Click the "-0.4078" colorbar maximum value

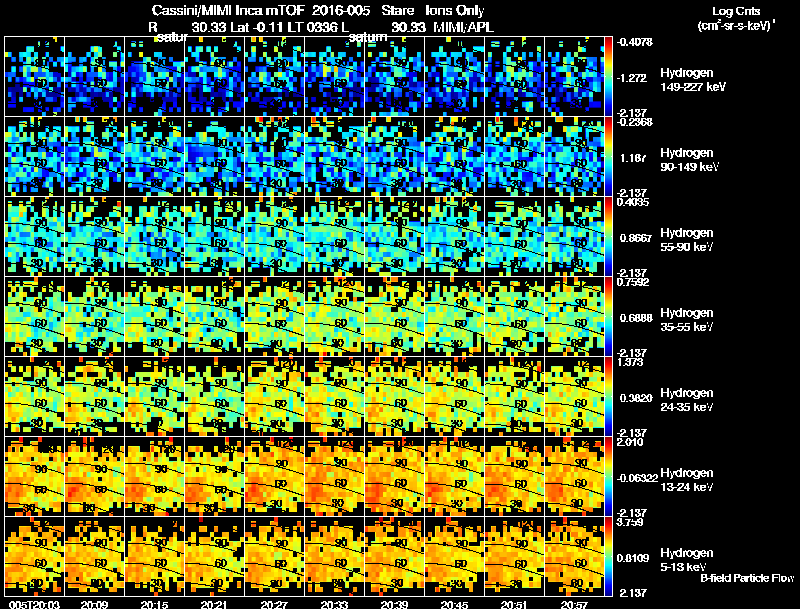pyautogui.click(x=635, y=42)
